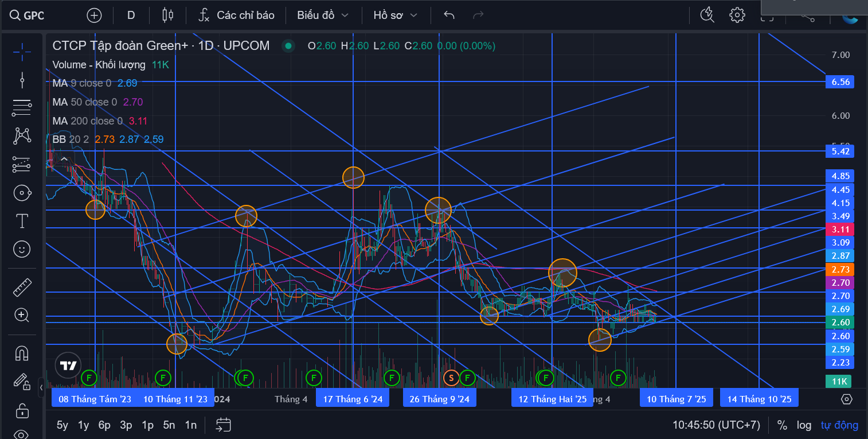Click the green market status dot
This screenshot has height=439, width=868.
(288, 46)
